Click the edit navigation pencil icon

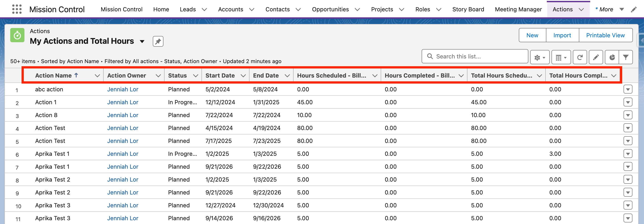(x=634, y=10)
